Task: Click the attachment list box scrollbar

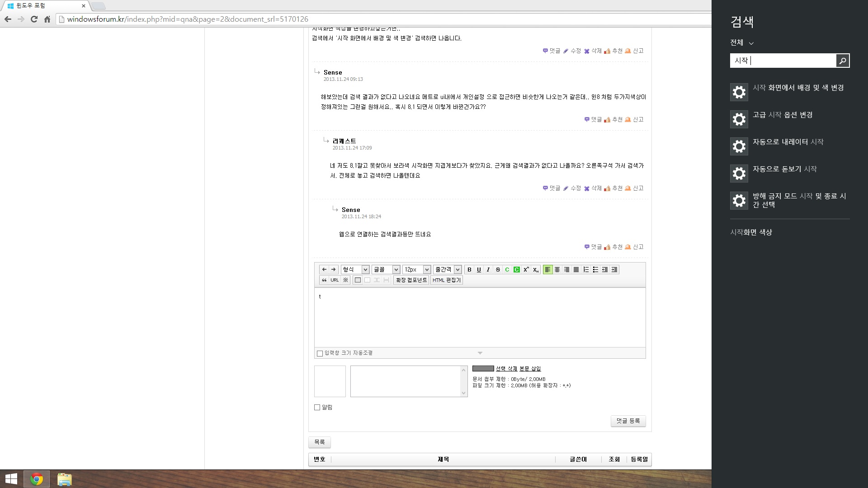Action: point(463,382)
